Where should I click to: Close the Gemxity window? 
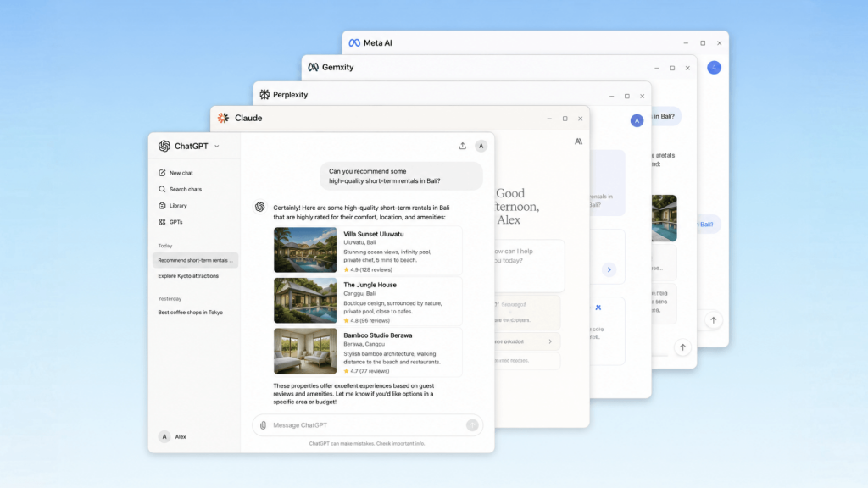[687, 68]
